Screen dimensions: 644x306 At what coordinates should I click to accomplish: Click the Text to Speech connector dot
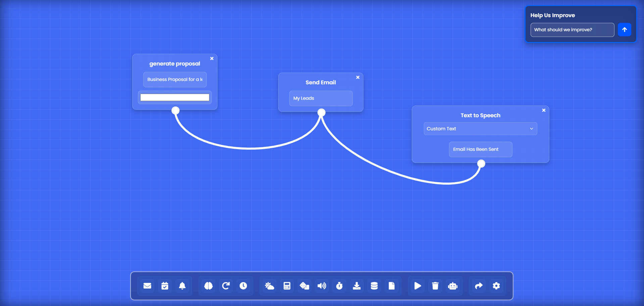click(481, 164)
